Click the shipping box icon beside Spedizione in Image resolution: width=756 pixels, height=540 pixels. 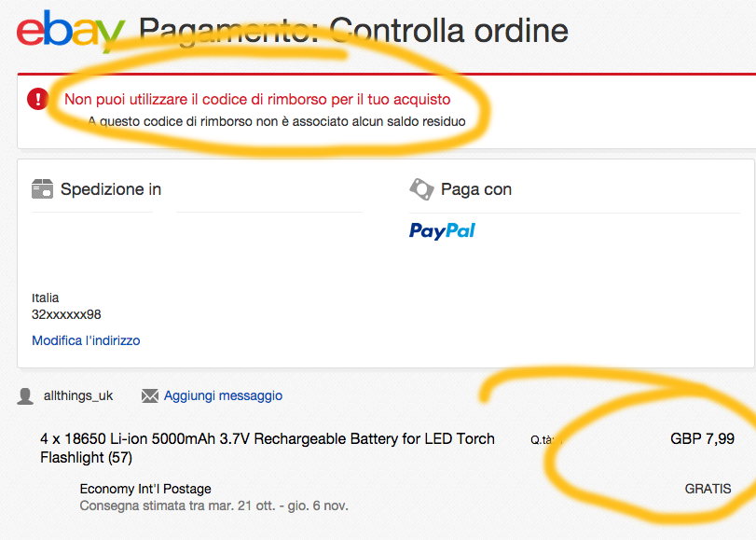(x=43, y=188)
